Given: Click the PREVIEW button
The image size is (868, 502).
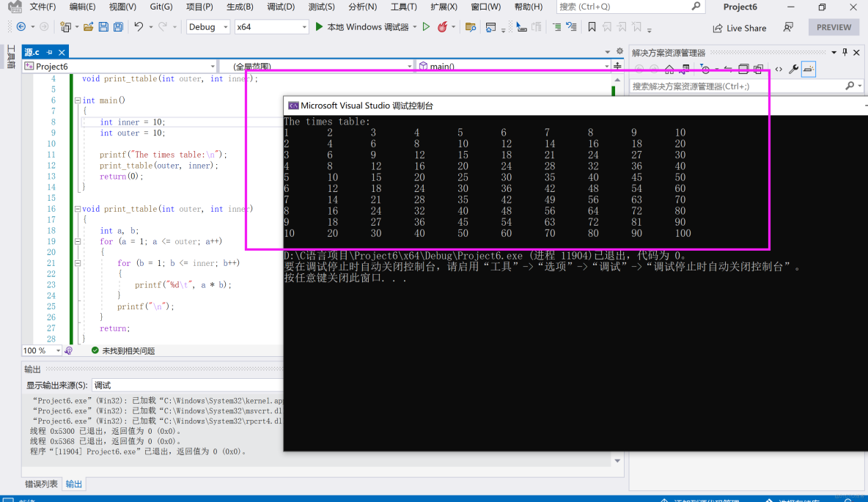Looking at the screenshot, I should tap(834, 27).
